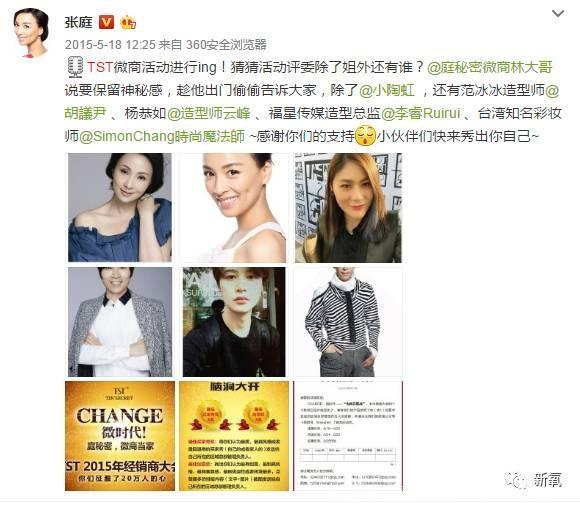The image size is (580, 505).
Task: Open the @造型师云峰 mention link
Action: (x=209, y=113)
